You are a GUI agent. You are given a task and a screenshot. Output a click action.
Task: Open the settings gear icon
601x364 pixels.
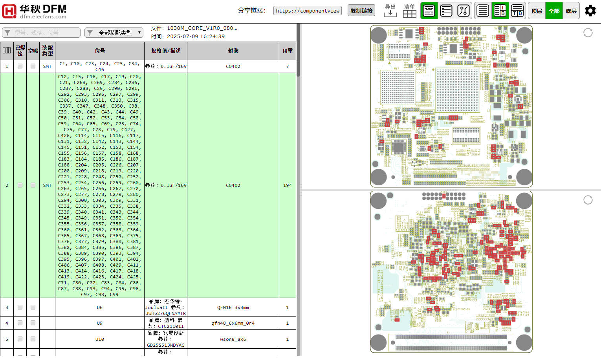coord(590,11)
